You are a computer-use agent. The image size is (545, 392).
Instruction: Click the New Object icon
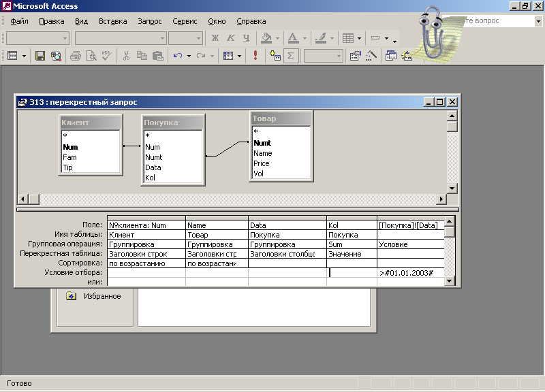[x=407, y=56]
